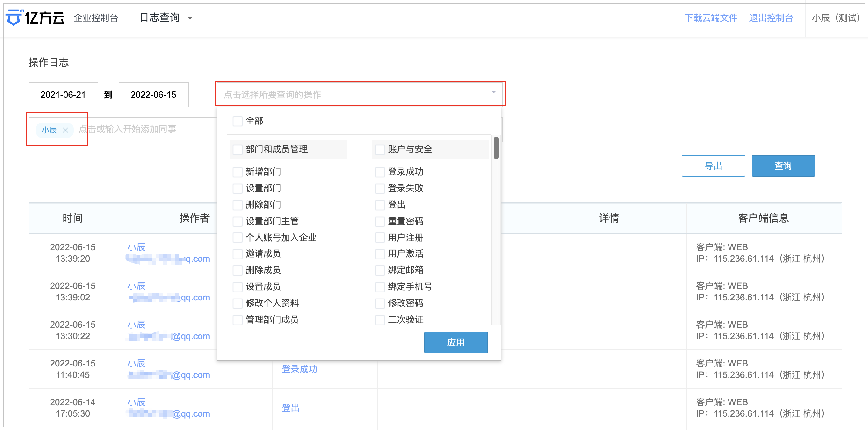Click the blue 查询 button
The height and width of the screenshot is (430, 868).
[783, 166]
